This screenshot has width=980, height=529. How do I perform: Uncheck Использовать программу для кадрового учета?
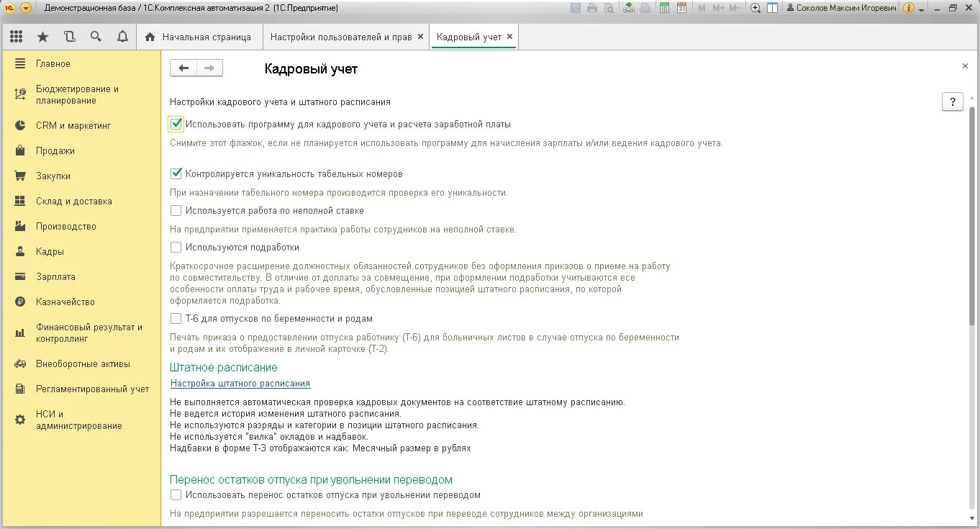[x=176, y=124]
